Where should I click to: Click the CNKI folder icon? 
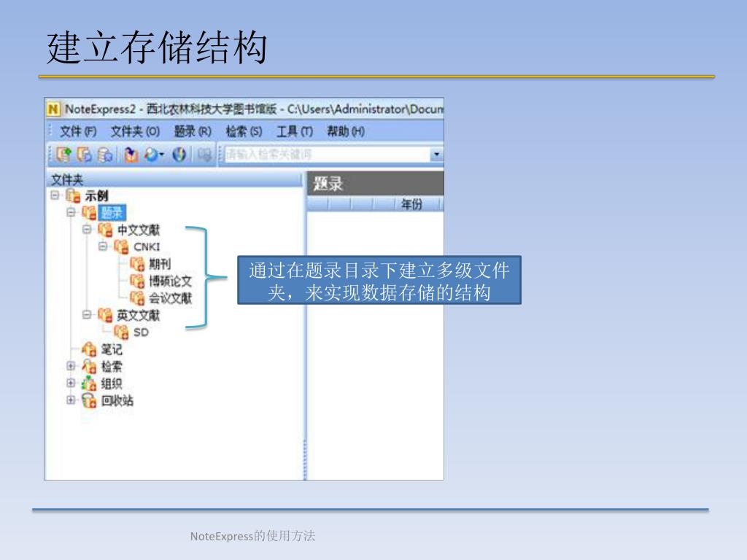[121, 246]
